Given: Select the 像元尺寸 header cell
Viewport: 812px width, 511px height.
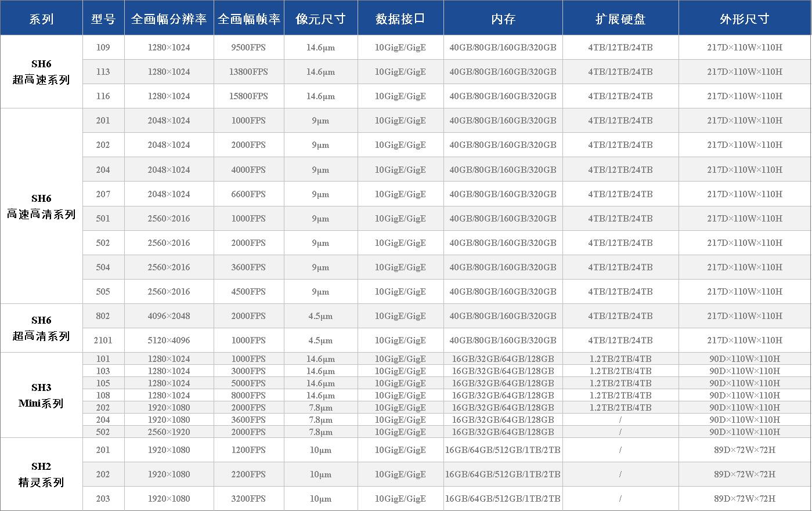Looking at the screenshot, I should (320, 18).
